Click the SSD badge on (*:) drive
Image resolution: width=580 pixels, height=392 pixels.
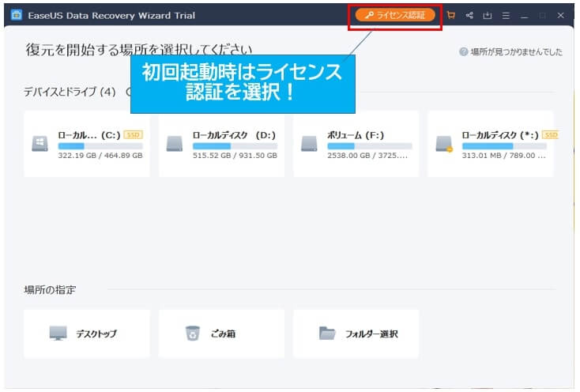pyautogui.click(x=551, y=135)
